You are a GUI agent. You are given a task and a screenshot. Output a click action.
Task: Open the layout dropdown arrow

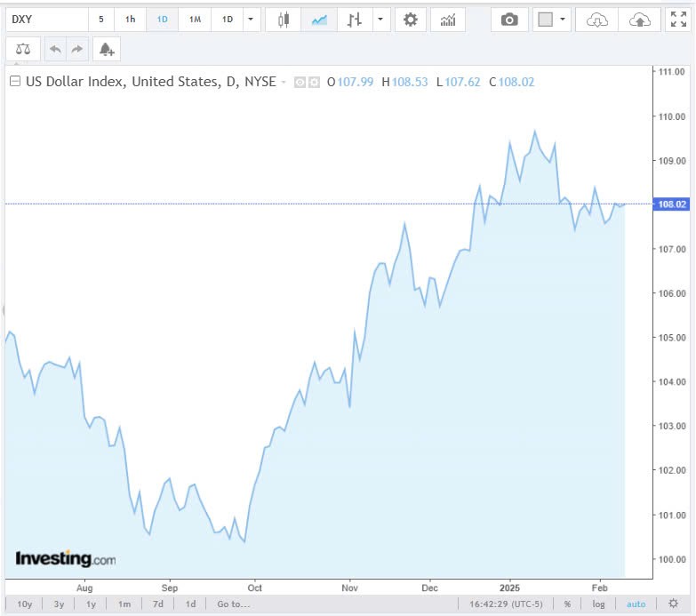[563, 20]
